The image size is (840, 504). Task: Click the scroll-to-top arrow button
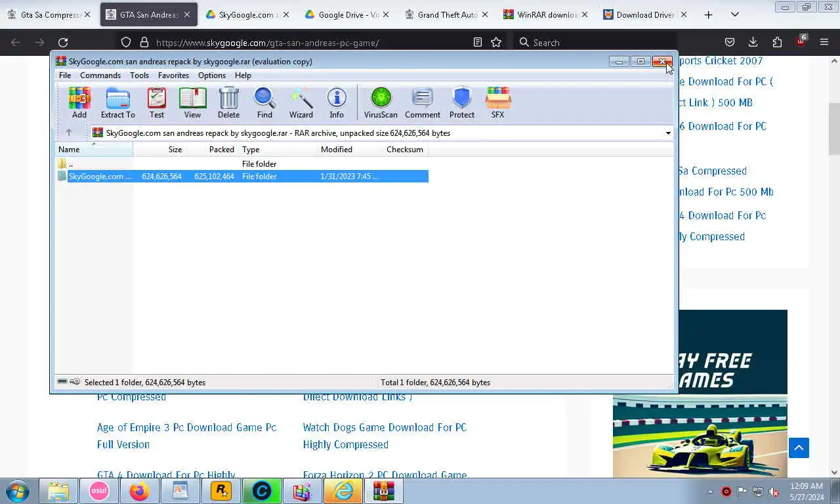799,448
